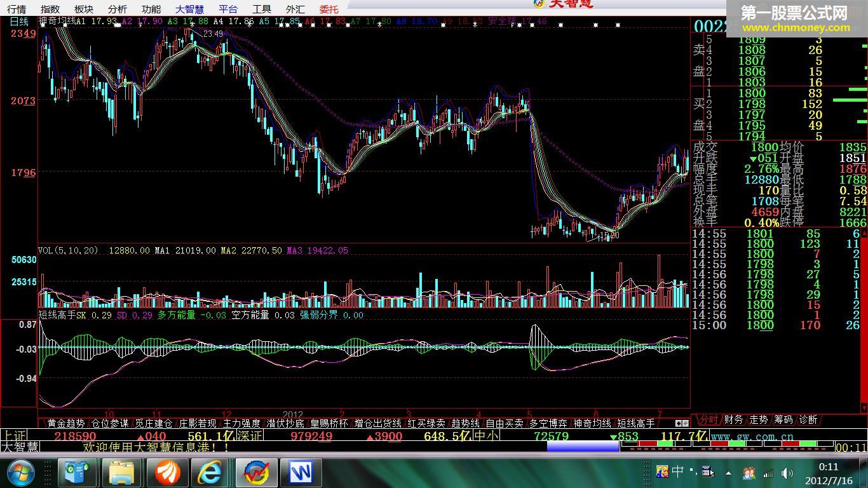Show hidden tray icons arrow
Viewport: 868px width, 488px height.
tap(728, 473)
